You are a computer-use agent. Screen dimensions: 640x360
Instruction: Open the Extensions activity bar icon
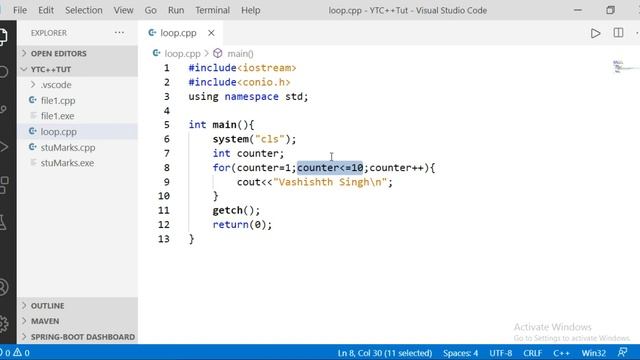tap(4, 184)
